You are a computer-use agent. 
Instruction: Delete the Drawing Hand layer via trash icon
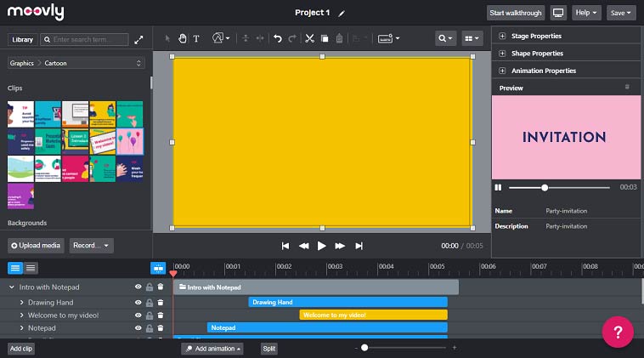tap(161, 303)
